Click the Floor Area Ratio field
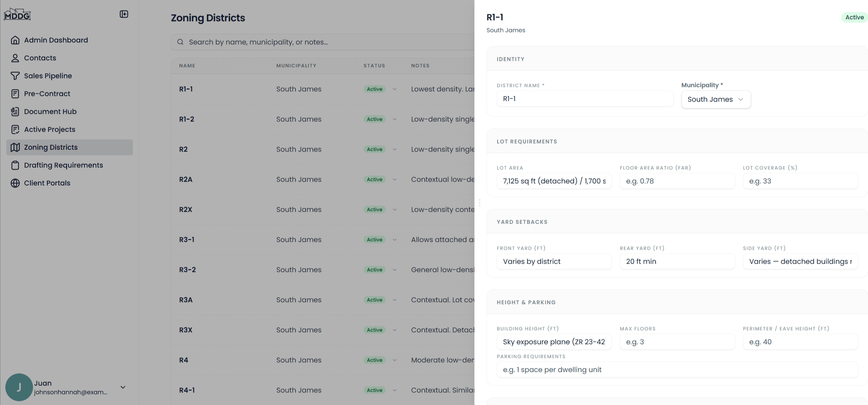 (x=677, y=181)
